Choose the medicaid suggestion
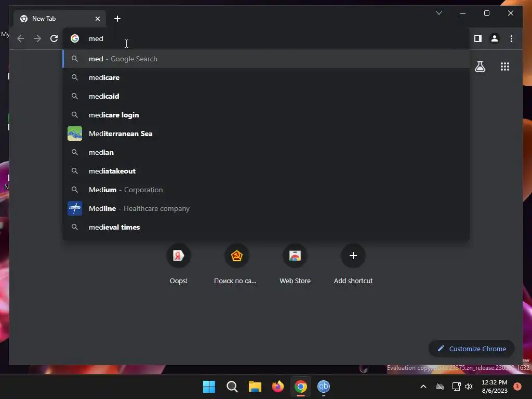The image size is (532, 399). 266,96
